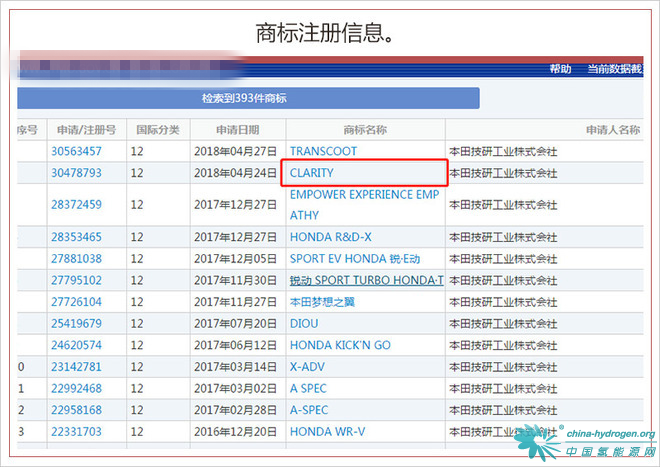Open registration number 30563457

(76, 151)
